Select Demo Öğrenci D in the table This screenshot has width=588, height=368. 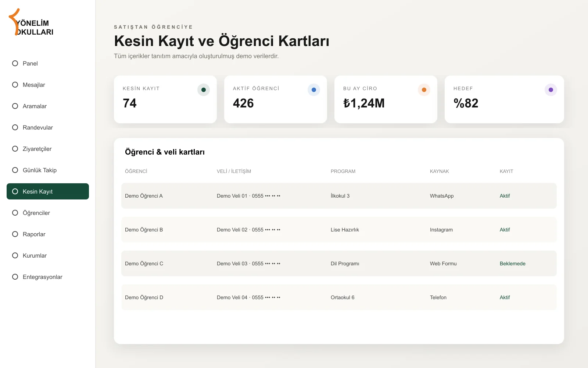[x=144, y=297]
